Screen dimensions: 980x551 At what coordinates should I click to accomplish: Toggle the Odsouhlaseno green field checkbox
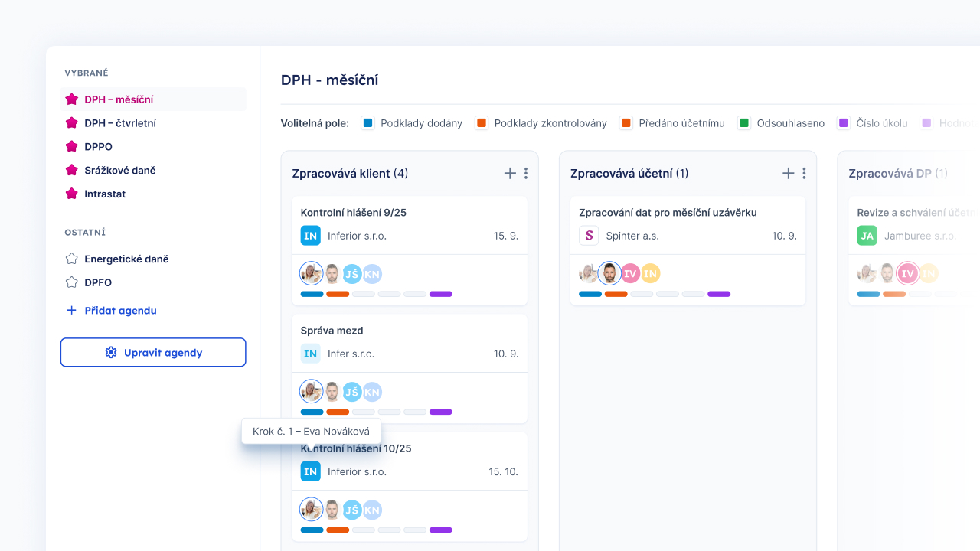[x=744, y=123]
